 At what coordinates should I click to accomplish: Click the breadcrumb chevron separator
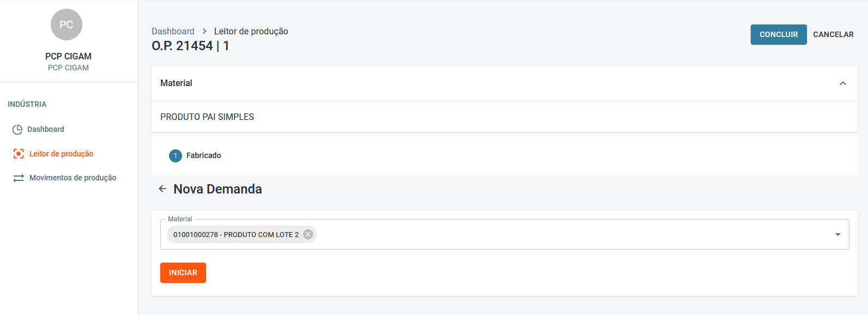[x=204, y=32]
